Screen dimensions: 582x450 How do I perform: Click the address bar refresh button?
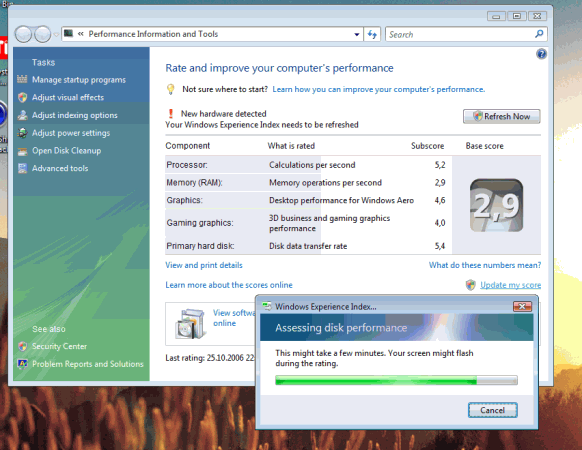(372, 35)
